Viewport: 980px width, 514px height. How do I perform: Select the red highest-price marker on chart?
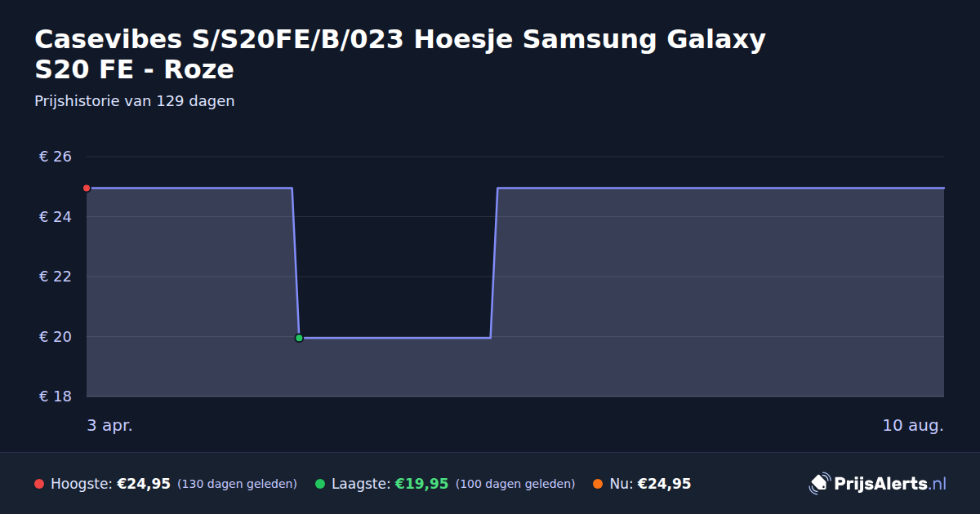(x=87, y=188)
